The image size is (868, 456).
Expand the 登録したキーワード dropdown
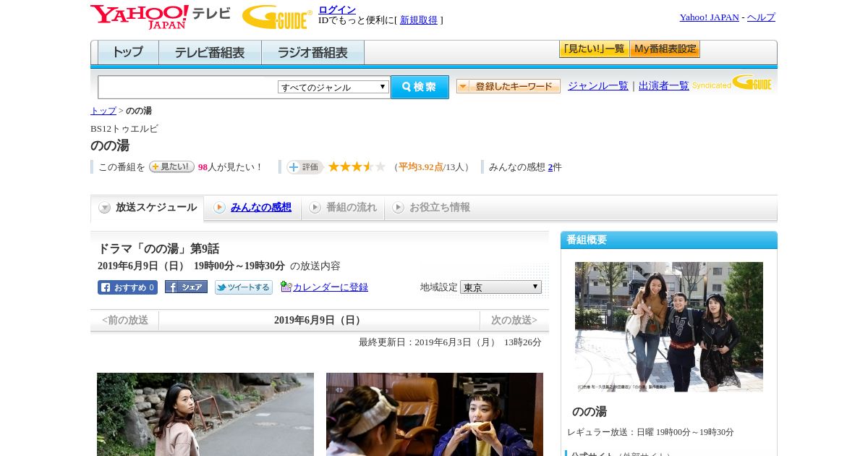(x=509, y=86)
